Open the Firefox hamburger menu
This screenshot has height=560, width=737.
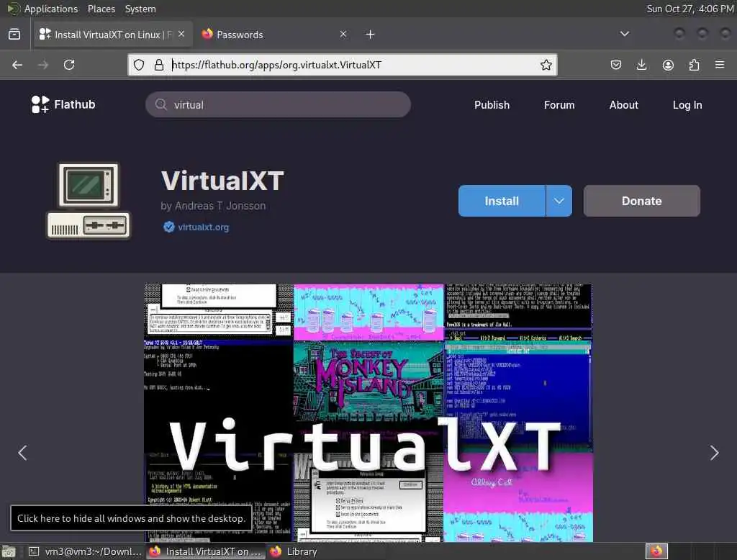720,64
